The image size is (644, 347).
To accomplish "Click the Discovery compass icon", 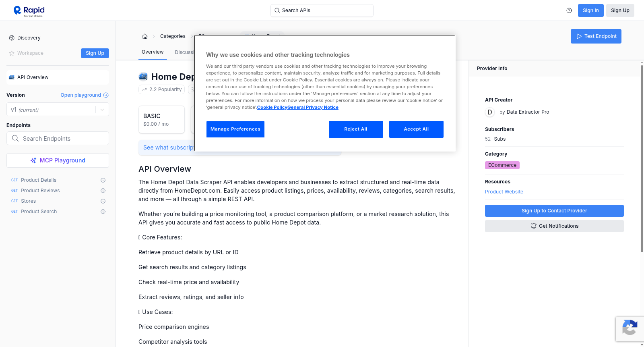I will pyautogui.click(x=12, y=38).
